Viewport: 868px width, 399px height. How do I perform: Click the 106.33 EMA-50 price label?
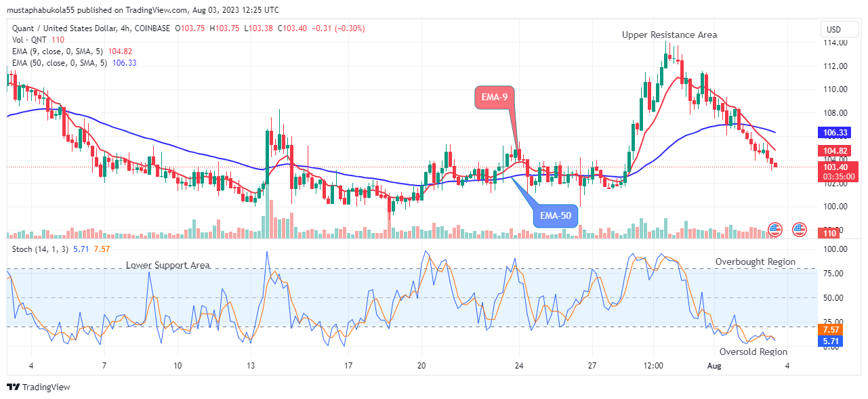(x=835, y=133)
